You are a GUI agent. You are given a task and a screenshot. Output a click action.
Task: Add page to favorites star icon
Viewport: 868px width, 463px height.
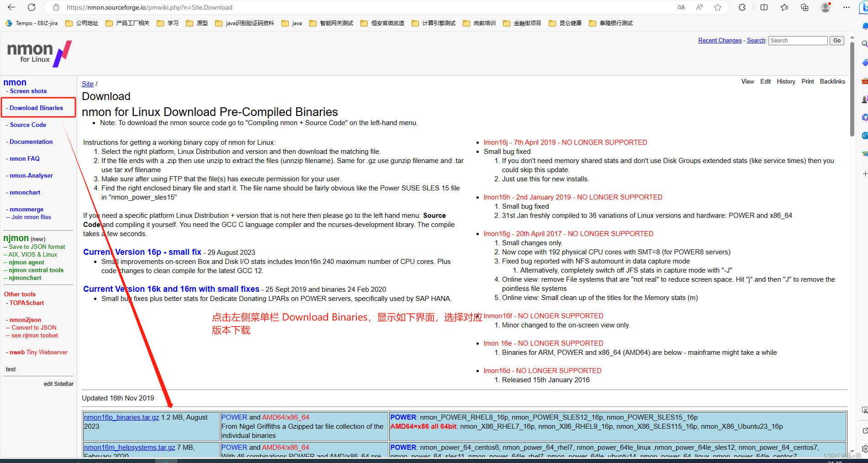[718, 7]
